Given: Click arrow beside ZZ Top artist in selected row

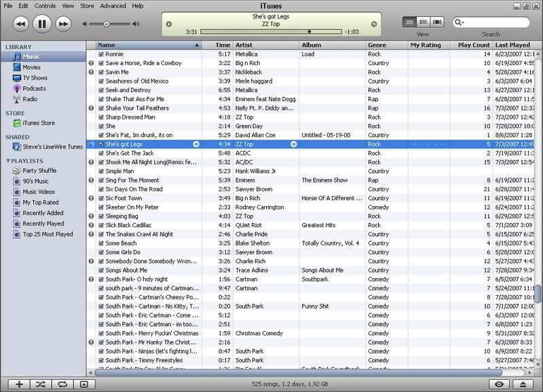Looking at the screenshot, I should 294,144.
